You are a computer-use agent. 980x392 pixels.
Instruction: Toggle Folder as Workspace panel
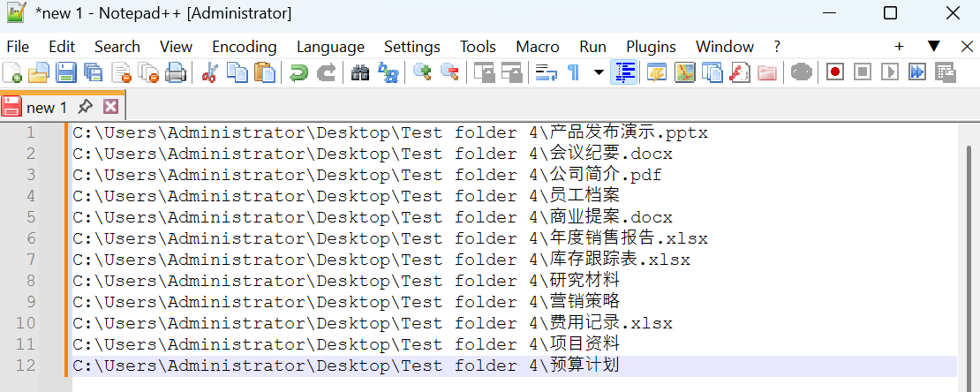(x=767, y=72)
